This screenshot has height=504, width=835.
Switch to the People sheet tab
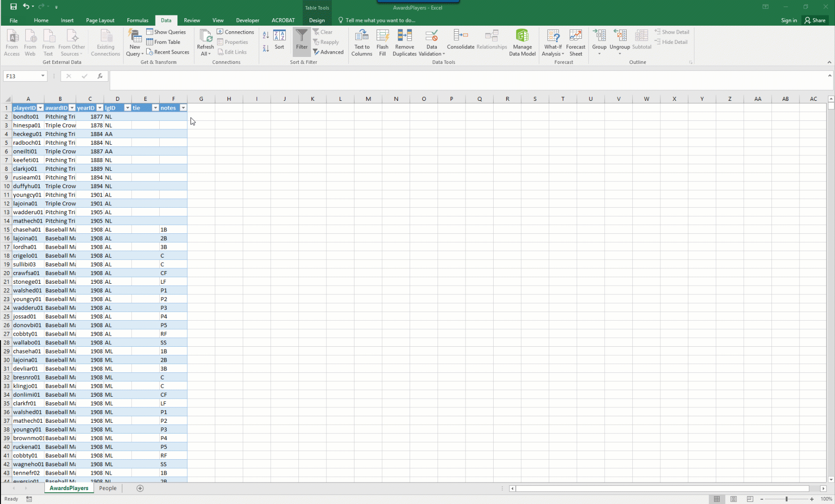[x=108, y=488]
